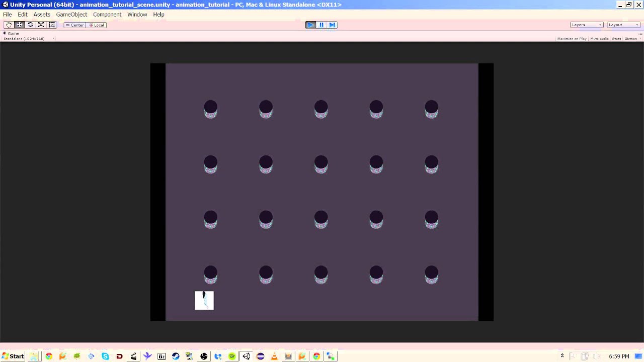Select the Game tab

pos(12,33)
